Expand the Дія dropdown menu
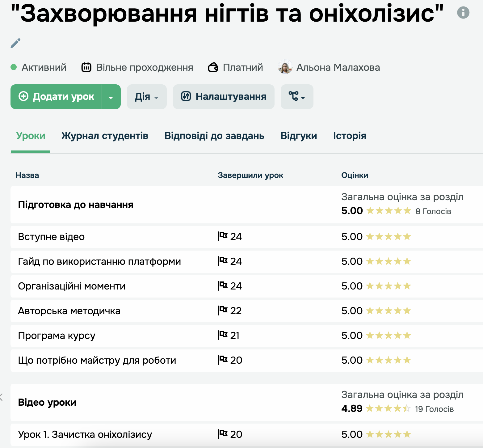 [147, 97]
